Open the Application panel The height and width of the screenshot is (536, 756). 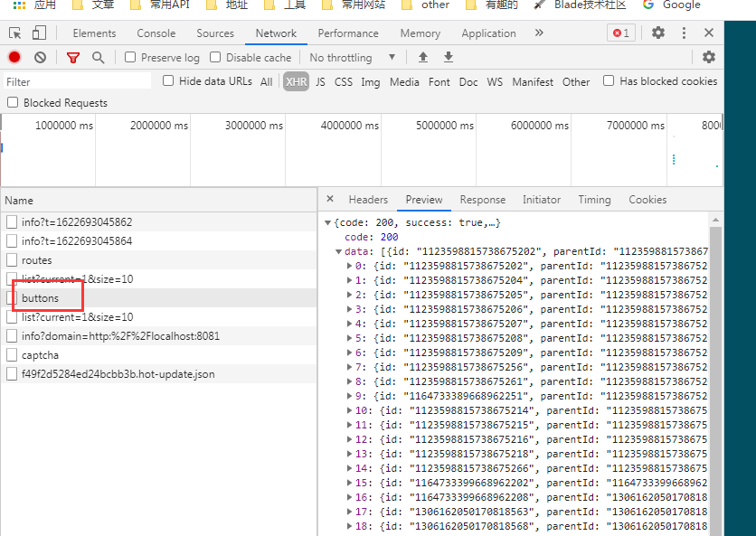pos(489,33)
